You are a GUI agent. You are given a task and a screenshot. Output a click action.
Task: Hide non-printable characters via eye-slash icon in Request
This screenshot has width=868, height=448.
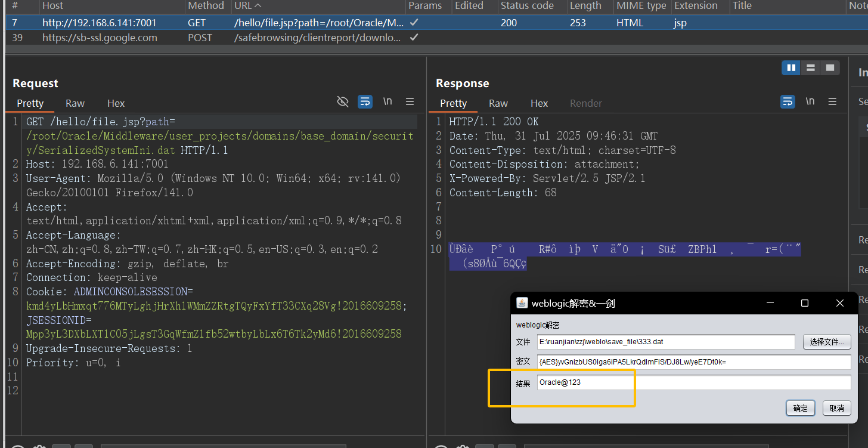tap(343, 101)
